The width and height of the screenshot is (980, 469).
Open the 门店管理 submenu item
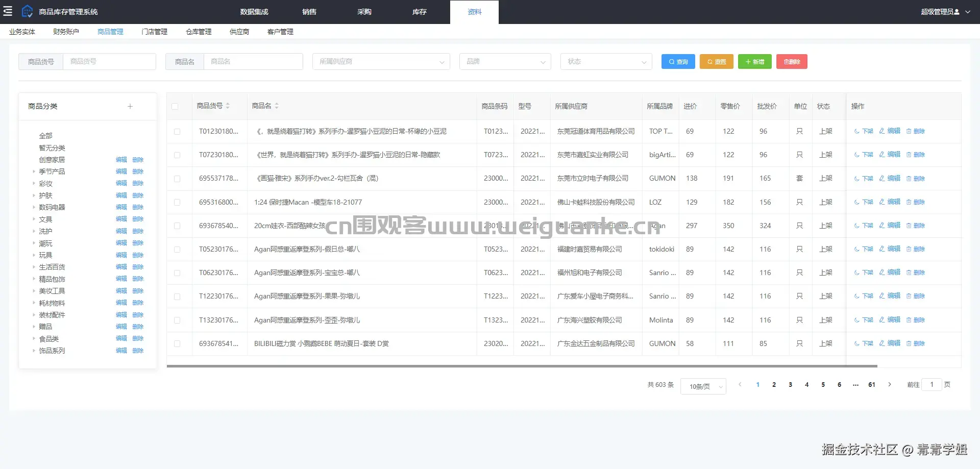[155, 32]
